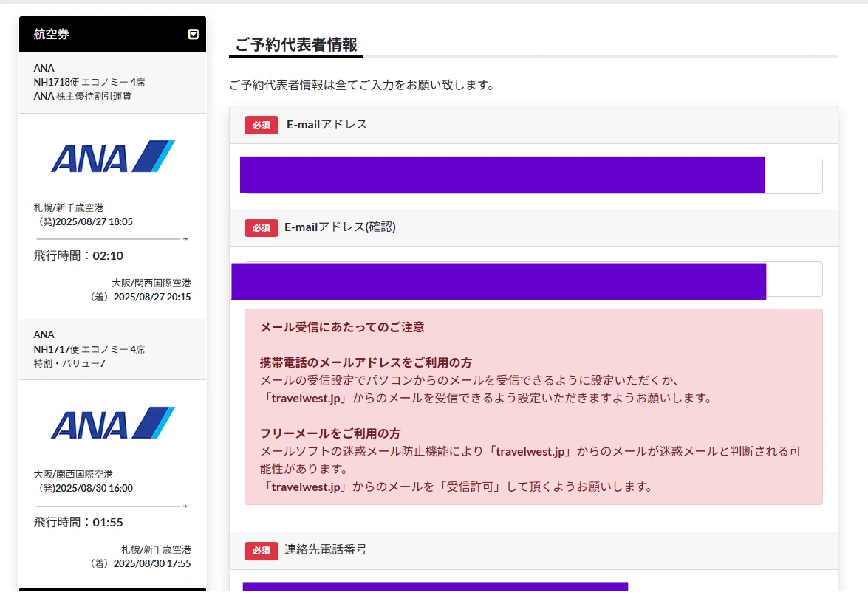Click the text ANA 株主優待割引運賃
The width and height of the screenshot is (868, 598).
tap(83, 96)
